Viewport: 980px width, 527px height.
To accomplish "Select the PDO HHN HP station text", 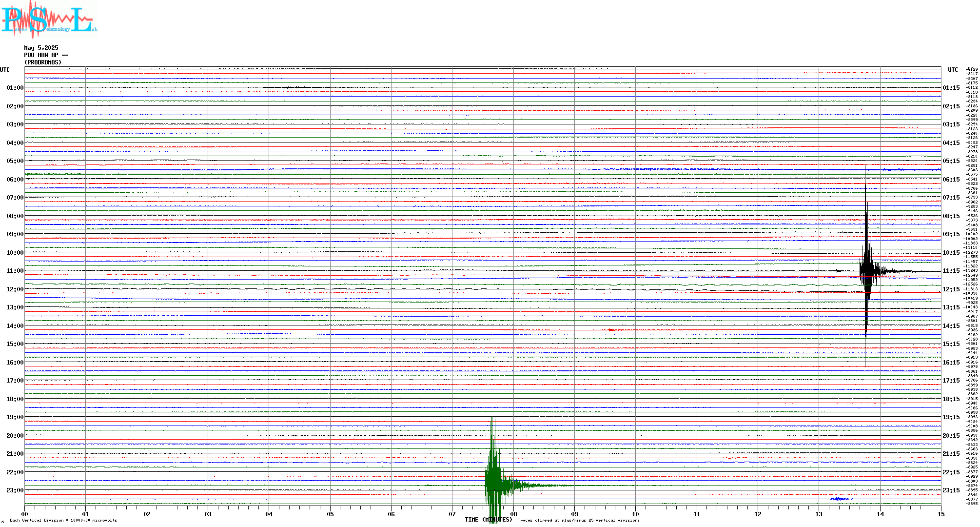I will [x=46, y=55].
